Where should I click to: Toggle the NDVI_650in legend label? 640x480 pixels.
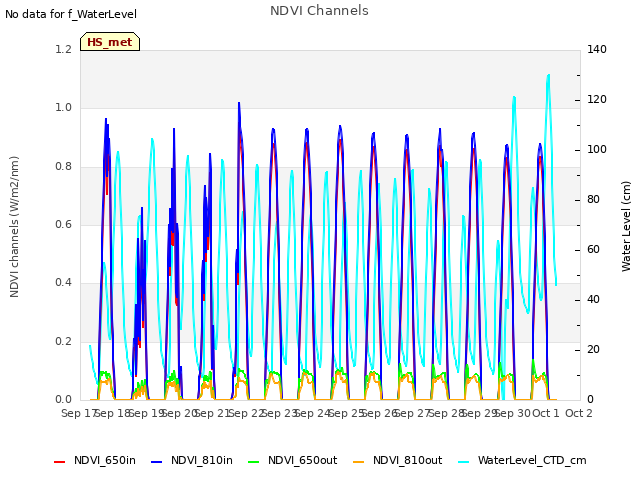[104, 460]
